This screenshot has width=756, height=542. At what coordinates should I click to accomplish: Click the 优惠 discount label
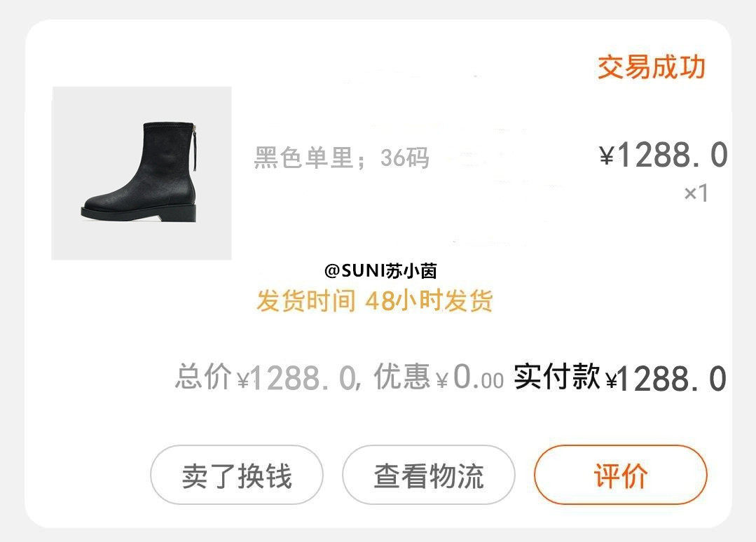[x=401, y=377]
